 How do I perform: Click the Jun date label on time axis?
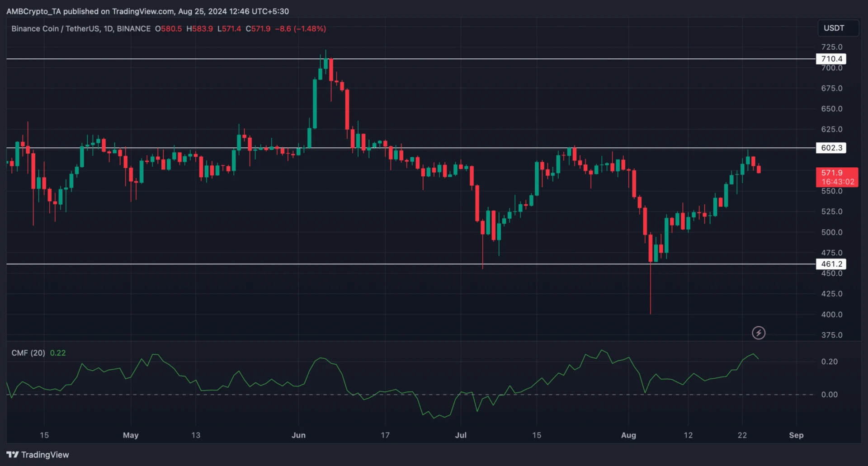click(298, 435)
